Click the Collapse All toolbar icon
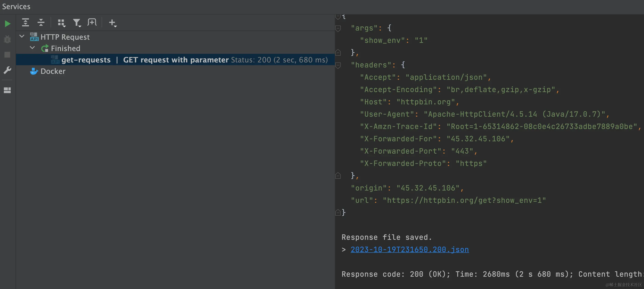 coord(41,23)
